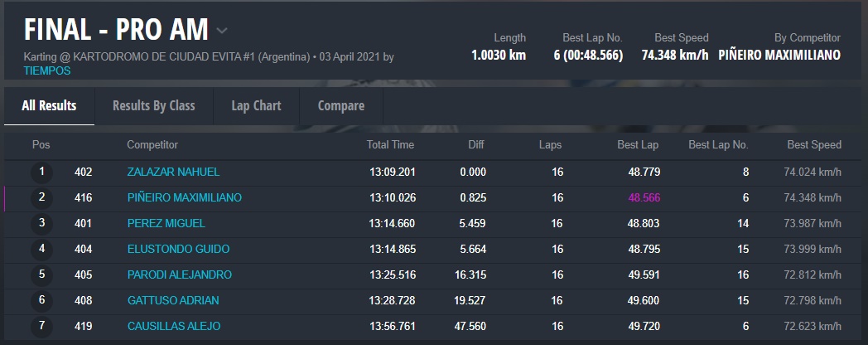
Task: Open the TIEMPOS organizer link
Action: pos(48,71)
